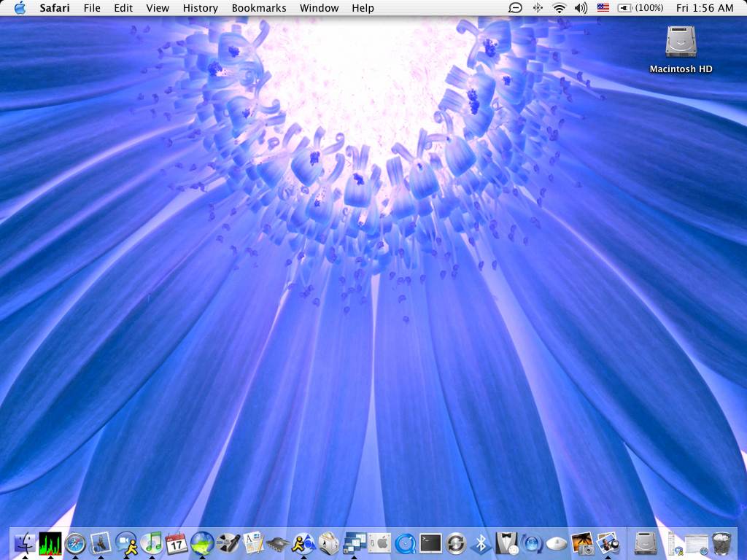Open Activity Monitor graph in the Dock

pyautogui.click(x=50, y=542)
